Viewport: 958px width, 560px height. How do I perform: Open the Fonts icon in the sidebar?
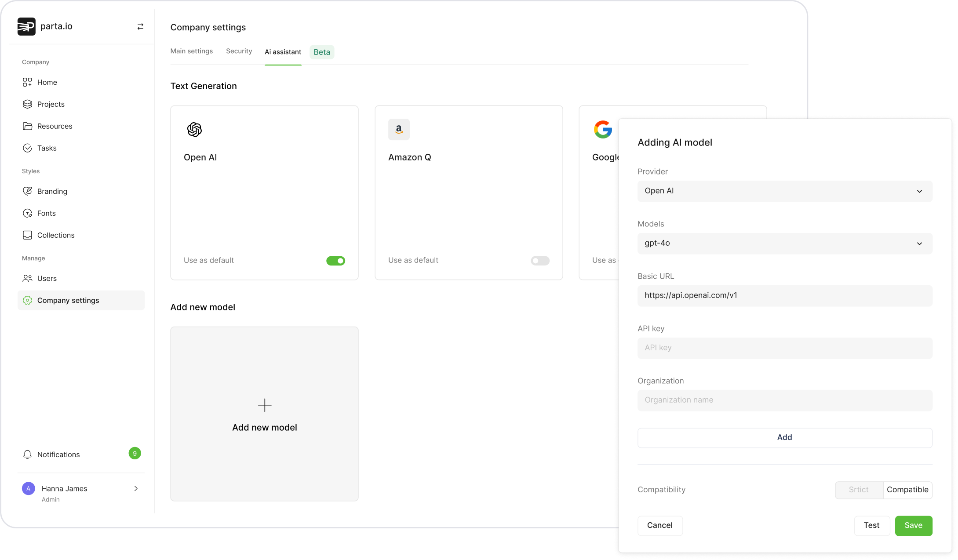(27, 213)
